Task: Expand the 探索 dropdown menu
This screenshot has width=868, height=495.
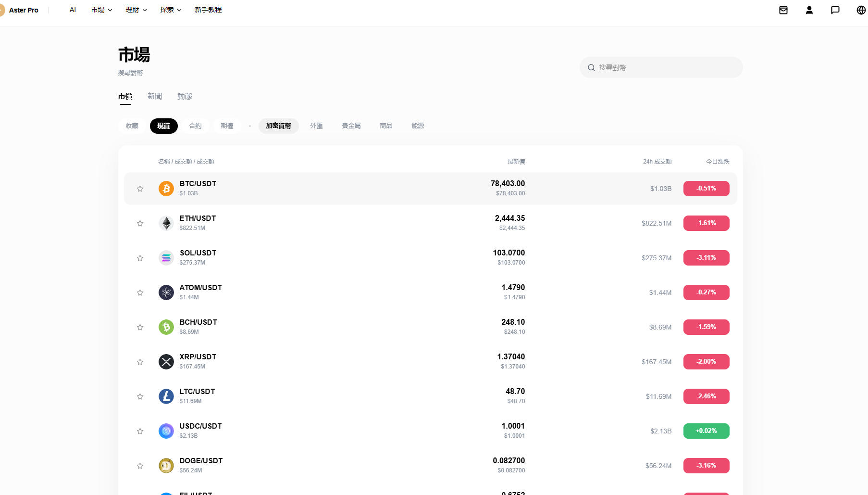Action: point(171,10)
